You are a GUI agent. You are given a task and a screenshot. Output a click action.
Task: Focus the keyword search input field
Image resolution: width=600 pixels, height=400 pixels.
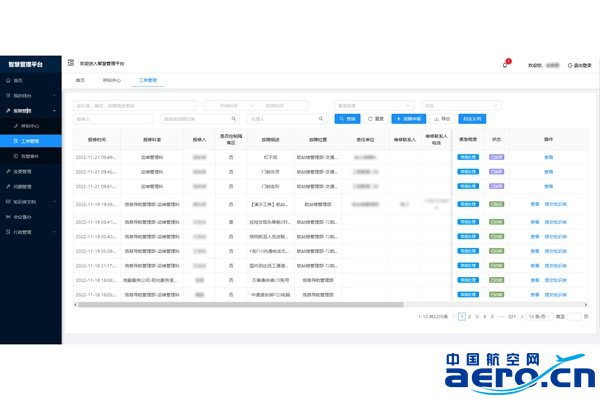(134, 105)
